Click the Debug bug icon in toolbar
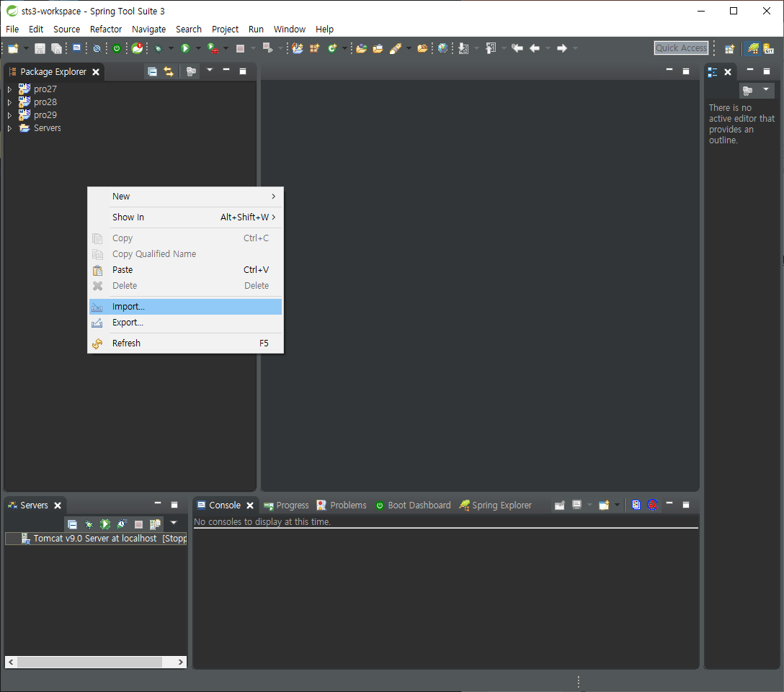784x692 pixels. click(159, 48)
